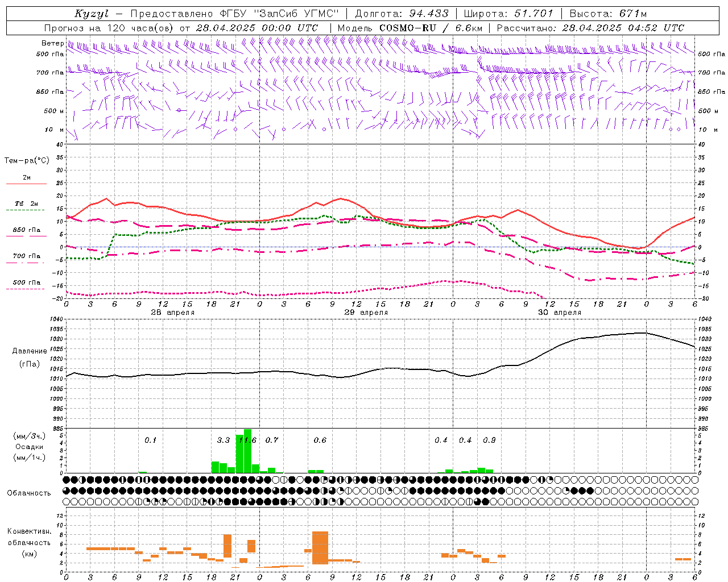Image resolution: width=728 pixels, height=582 pixels.
Task: Click the (мм/1ч.) precipitation unit label
Action: (29, 458)
